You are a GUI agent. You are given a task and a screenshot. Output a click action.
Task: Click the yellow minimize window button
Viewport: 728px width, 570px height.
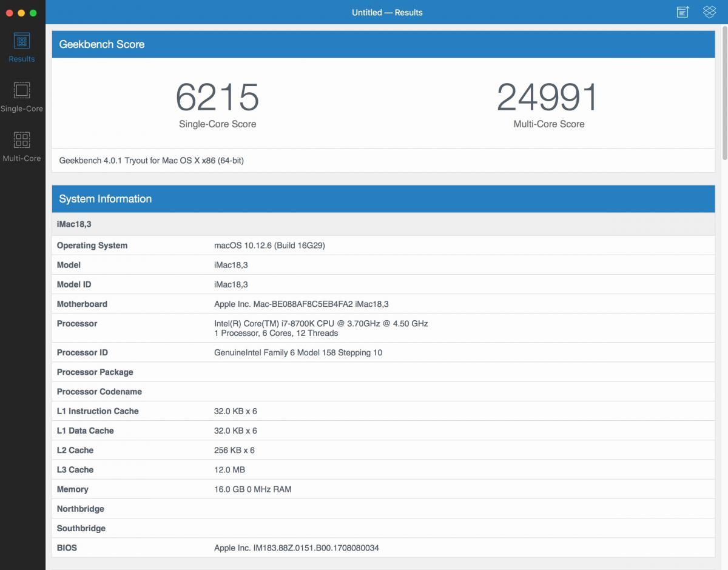tap(21, 13)
